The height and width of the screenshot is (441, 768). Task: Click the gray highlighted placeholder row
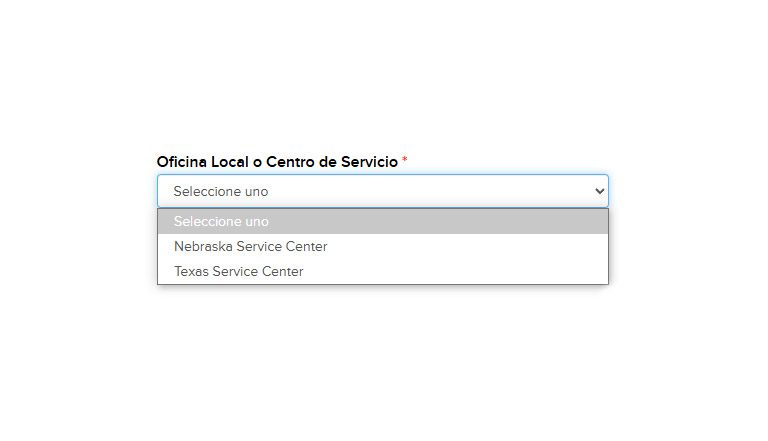[383, 221]
